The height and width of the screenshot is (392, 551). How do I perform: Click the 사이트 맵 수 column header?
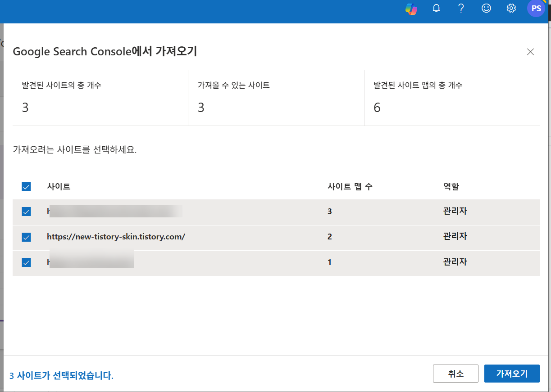pyautogui.click(x=350, y=186)
